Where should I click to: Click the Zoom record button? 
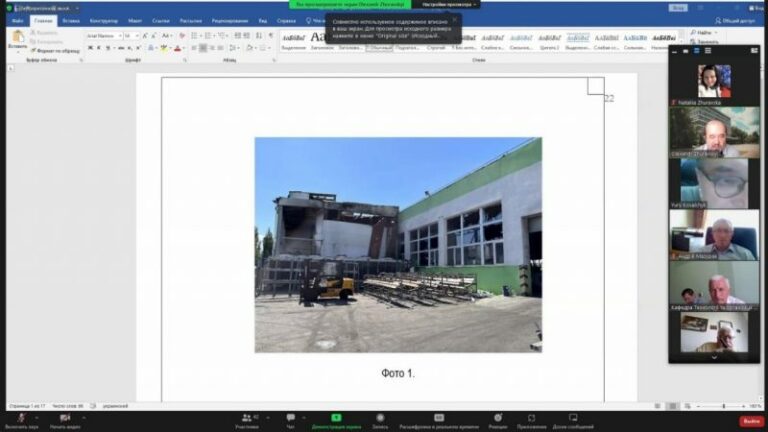coord(379,419)
